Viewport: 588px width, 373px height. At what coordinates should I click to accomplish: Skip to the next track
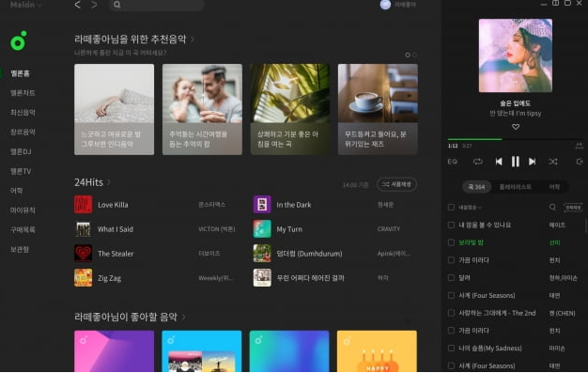[533, 162]
